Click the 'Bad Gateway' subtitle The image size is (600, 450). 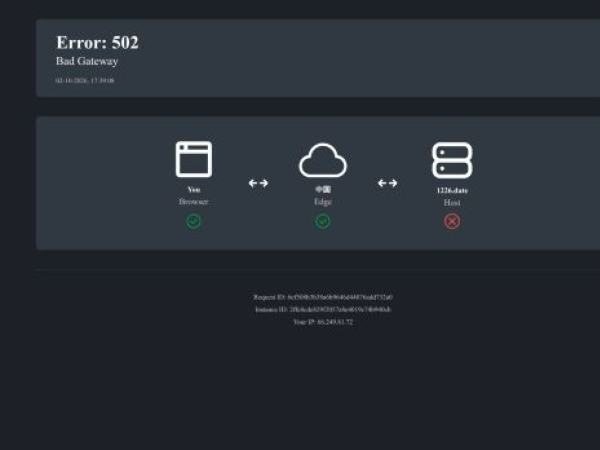(87, 62)
